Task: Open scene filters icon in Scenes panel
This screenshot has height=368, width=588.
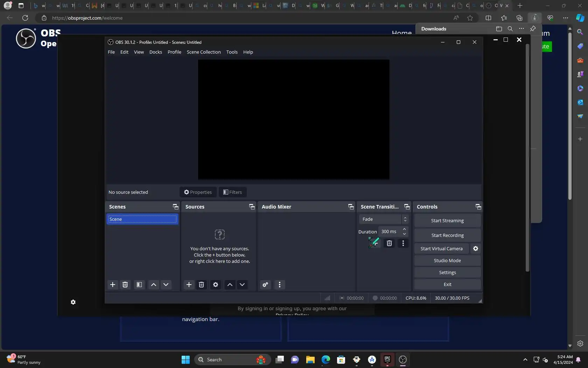Action: 139,285
